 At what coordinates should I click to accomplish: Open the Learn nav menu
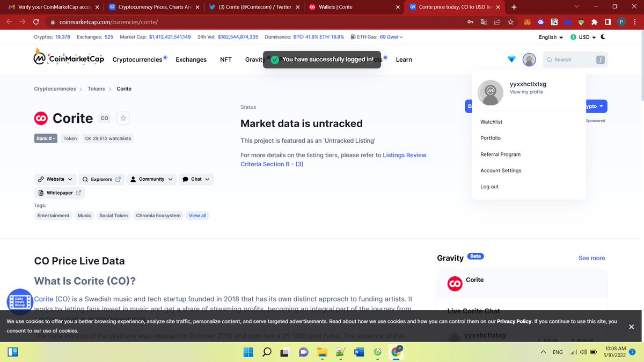tap(404, 60)
